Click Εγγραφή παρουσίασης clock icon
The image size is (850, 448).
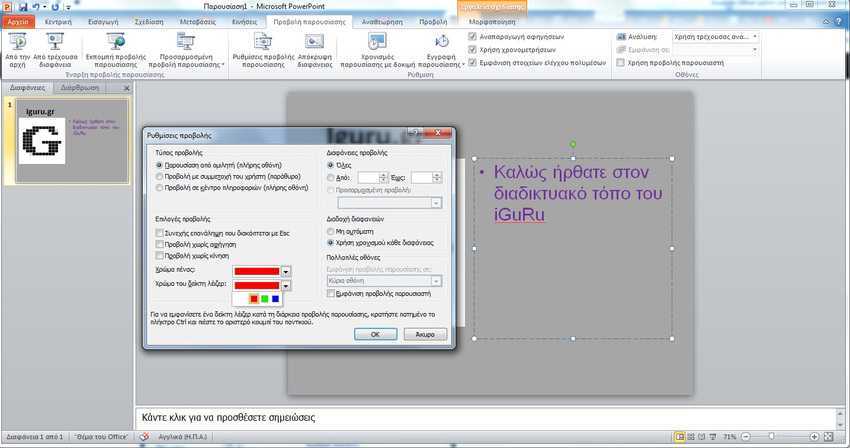point(442,41)
